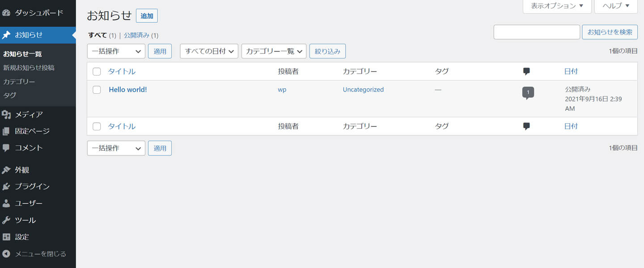
Task: Click top 適用 apply button
Action: tap(160, 51)
